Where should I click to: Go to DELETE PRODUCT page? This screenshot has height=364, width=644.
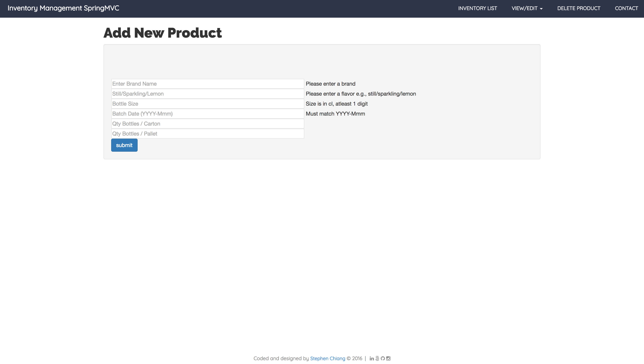[578, 8]
